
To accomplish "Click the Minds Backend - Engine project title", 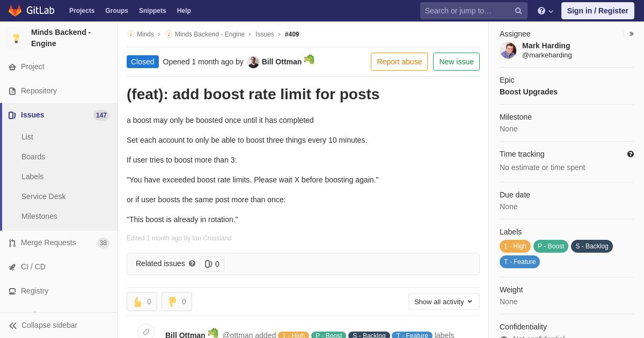I will (61, 38).
